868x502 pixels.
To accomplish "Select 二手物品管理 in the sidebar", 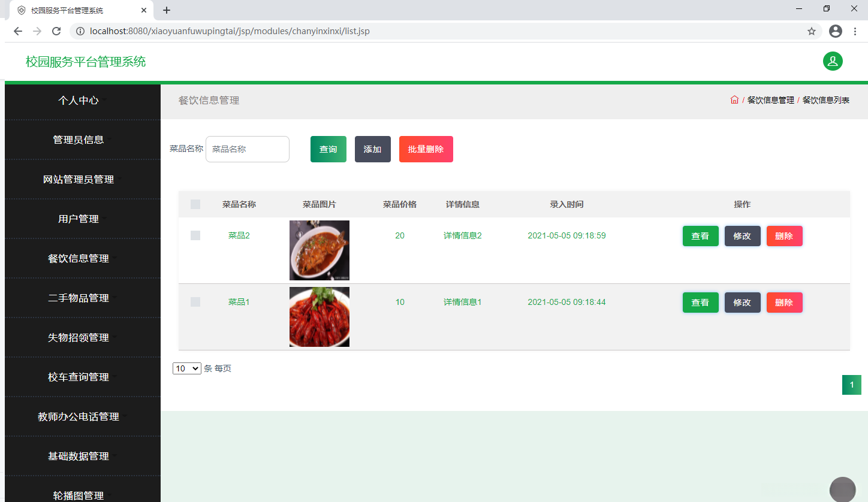I will tap(78, 298).
